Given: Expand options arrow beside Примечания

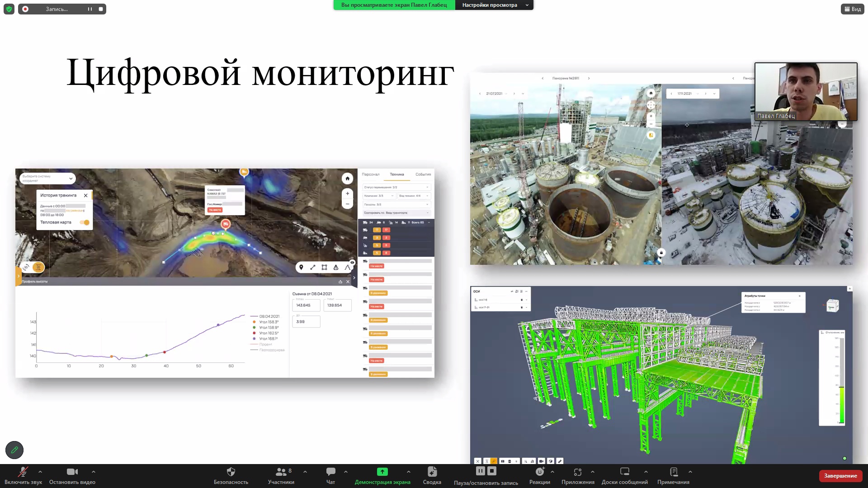Looking at the screenshot, I should 690,472.
